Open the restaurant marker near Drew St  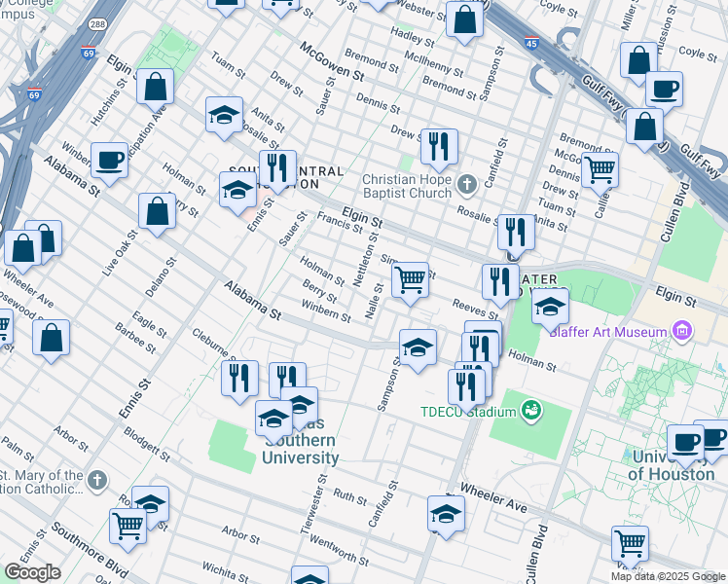tap(439, 146)
